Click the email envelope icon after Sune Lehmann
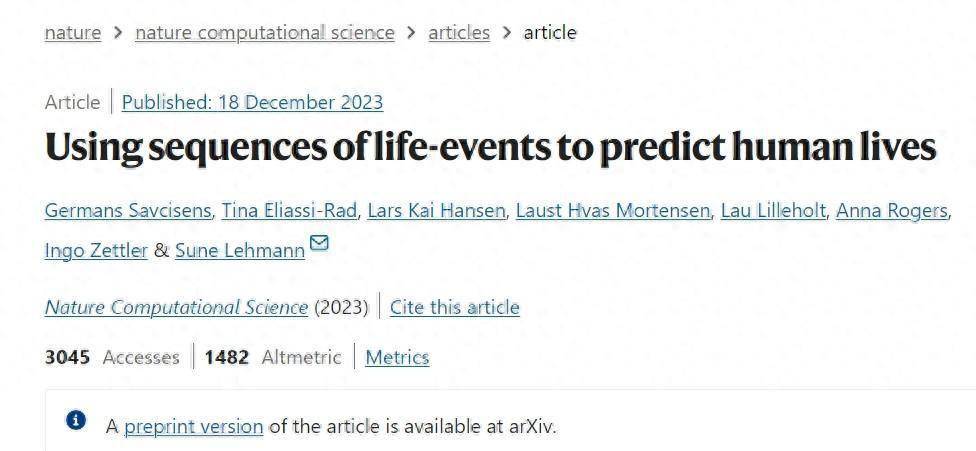Screen dimensions: 976x451 click(x=319, y=243)
